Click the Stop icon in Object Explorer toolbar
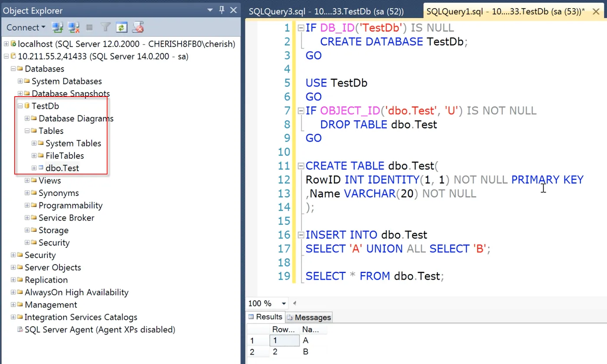Viewport: 607px width, 364px height. (x=90, y=28)
